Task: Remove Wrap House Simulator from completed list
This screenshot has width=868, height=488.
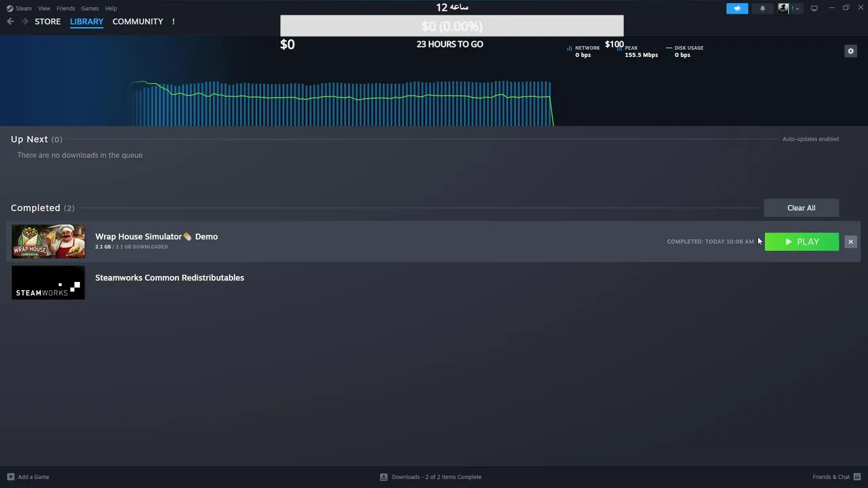Action: [850, 242]
